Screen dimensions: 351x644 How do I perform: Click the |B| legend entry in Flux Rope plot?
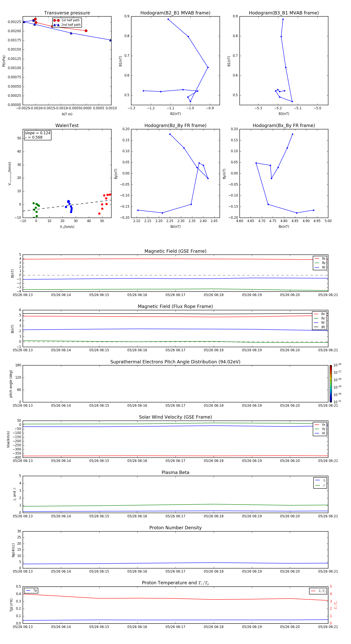(320, 327)
